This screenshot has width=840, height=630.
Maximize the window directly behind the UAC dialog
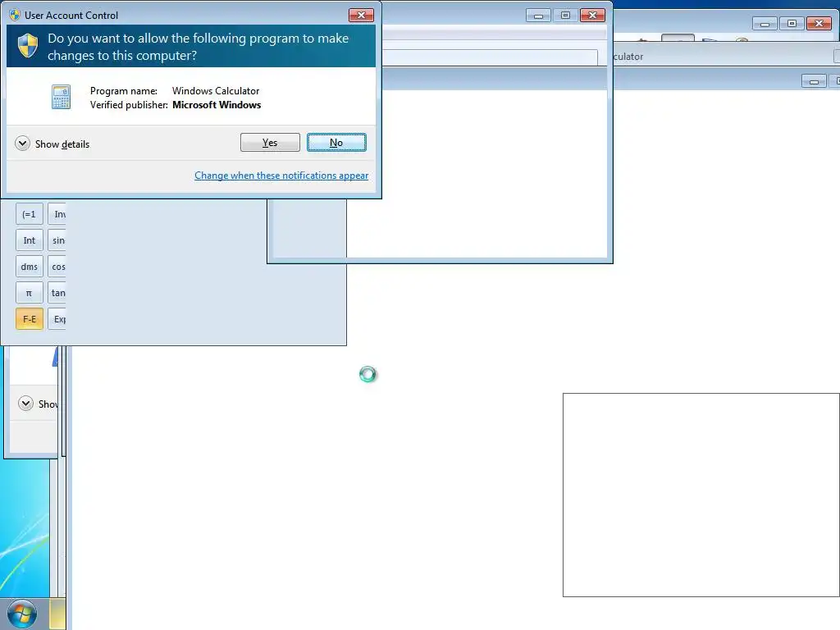565,15
